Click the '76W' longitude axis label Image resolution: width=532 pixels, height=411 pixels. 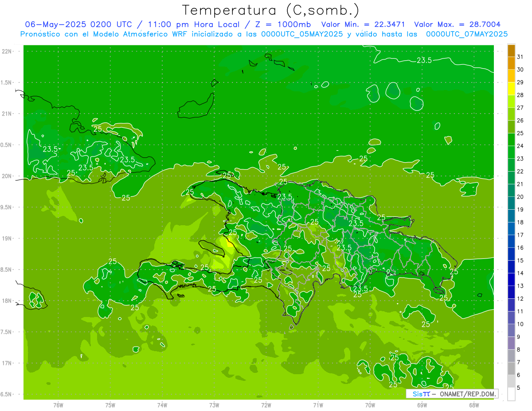point(58,405)
